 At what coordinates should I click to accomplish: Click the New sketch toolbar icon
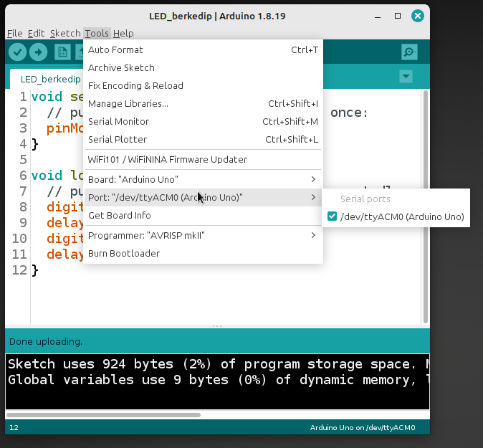[x=62, y=52]
